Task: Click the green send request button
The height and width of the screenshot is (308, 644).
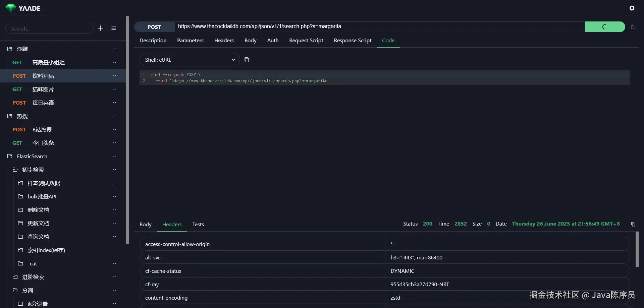Action: click(x=605, y=27)
